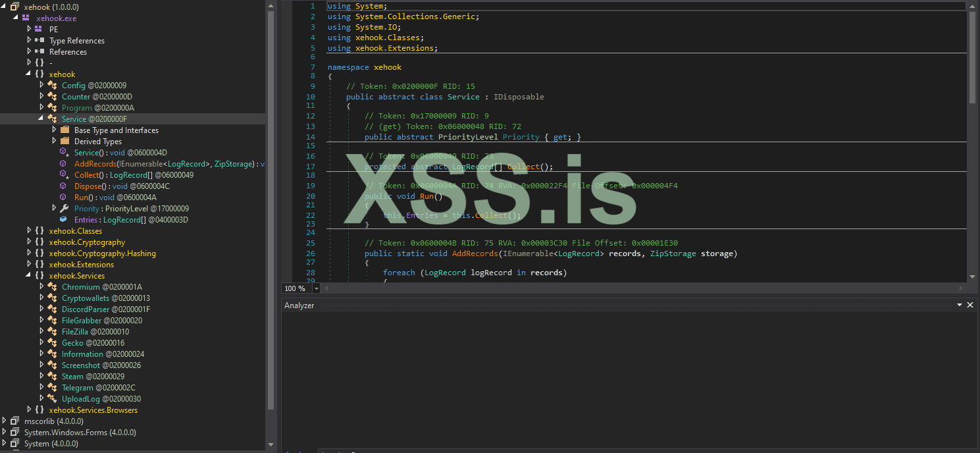Select the xehook.Services.Browsers namespace
The height and width of the screenshot is (453, 980).
93,410
